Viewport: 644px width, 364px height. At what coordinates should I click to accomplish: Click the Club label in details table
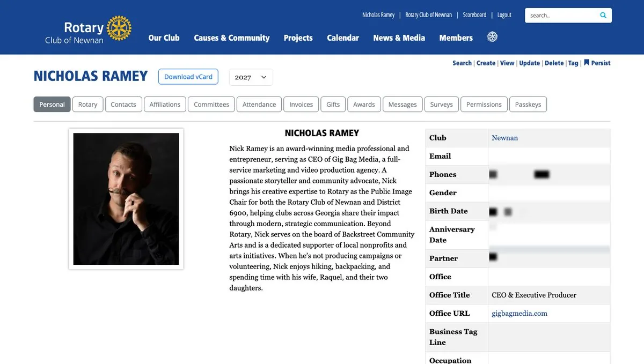tap(437, 138)
